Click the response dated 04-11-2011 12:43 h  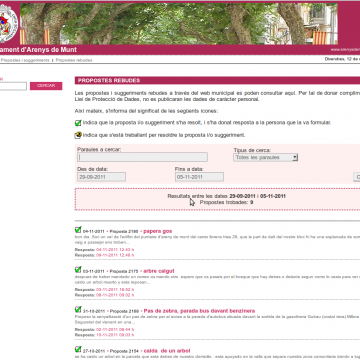point(115,250)
